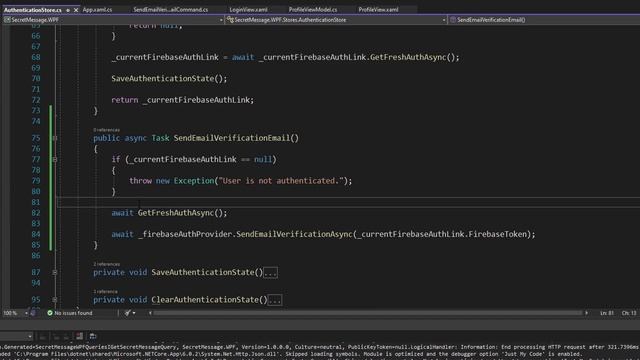Open the code cleanup broom icon
This screenshot has width=640, height=360.
tap(127, 313)
